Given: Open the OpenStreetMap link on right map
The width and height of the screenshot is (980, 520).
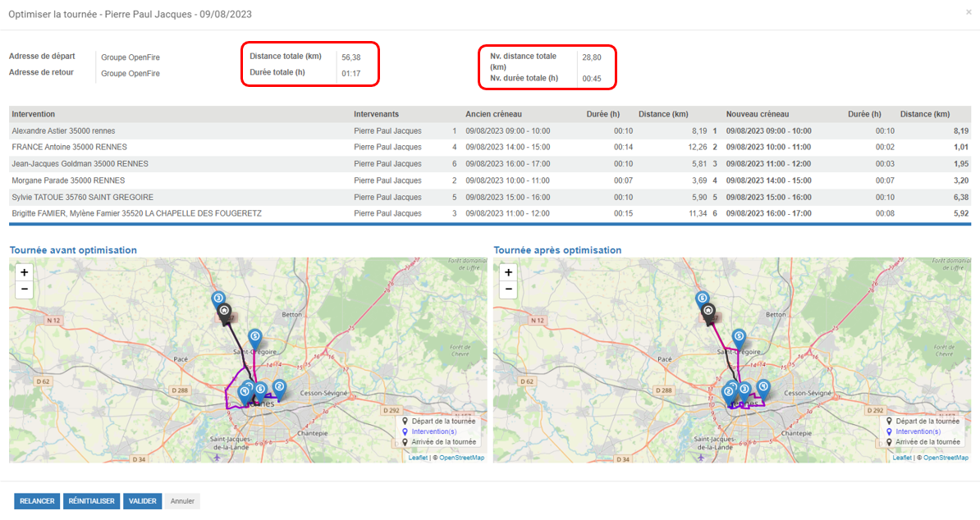Looking at the screenshot, I should click(x=946, y=458).
